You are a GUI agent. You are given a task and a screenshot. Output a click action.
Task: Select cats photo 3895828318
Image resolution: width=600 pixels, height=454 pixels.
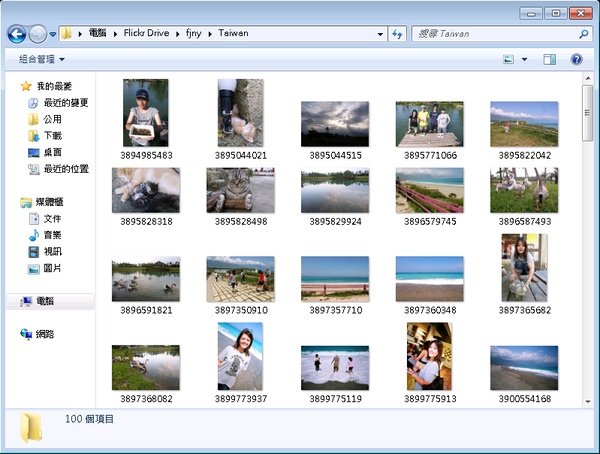[146, 190]
